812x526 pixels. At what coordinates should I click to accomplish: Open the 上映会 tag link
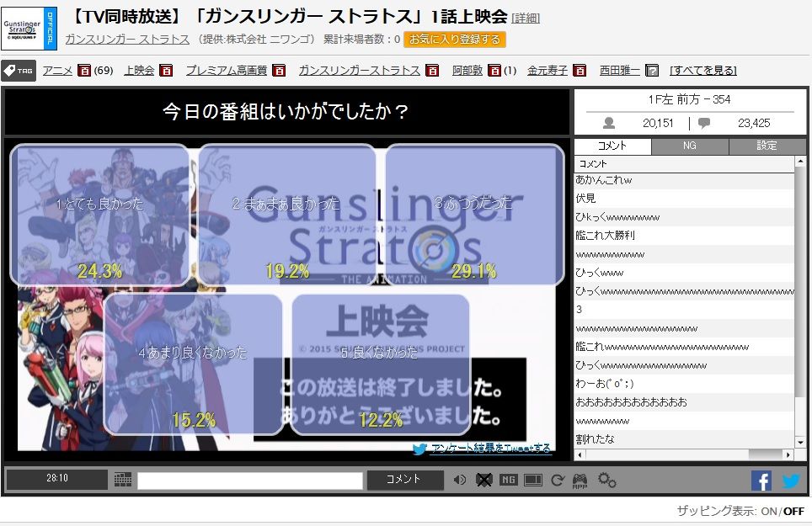[x=139, y=71]
